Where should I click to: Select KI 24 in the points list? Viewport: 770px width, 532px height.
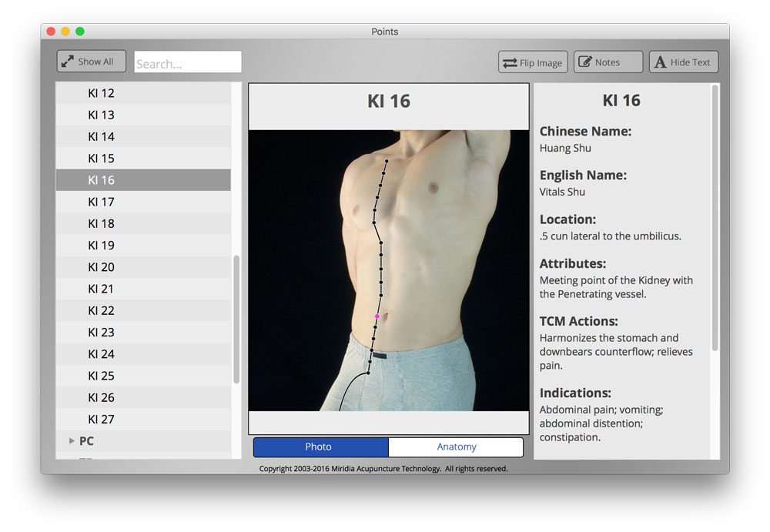pos(143,354)
